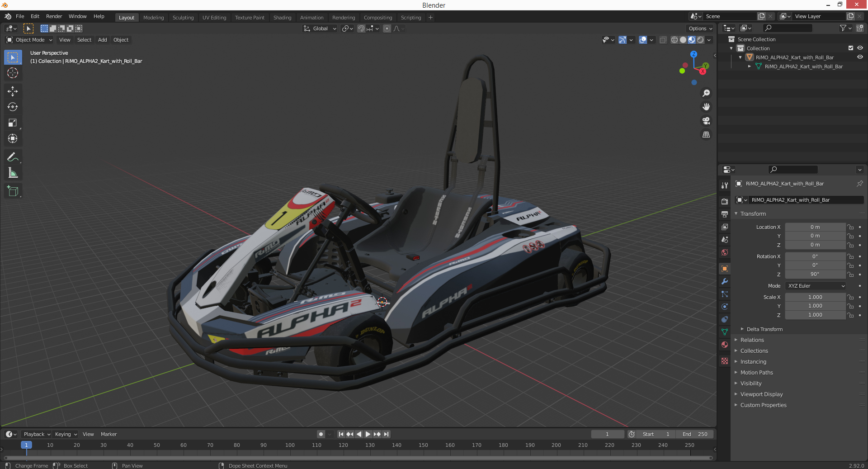Open the World properties tab
The width and height of the screenshot is (868, 469).
[725, 252]
